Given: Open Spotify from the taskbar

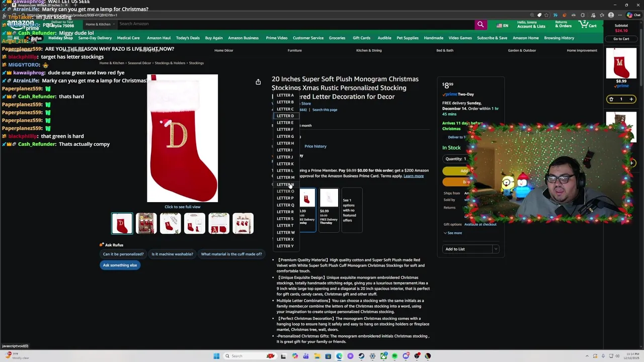Looking at the screenshot, I should (395, 356).
